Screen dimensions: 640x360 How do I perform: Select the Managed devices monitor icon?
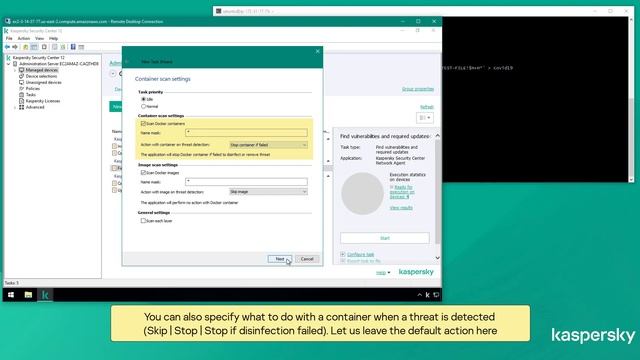click(22, 70)
